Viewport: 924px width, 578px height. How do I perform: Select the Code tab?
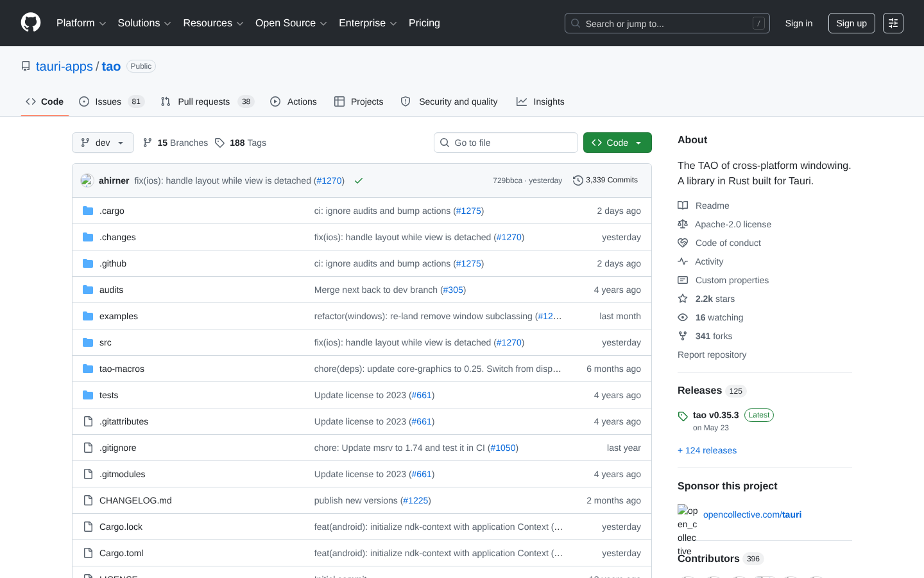(x=45, y=101)
